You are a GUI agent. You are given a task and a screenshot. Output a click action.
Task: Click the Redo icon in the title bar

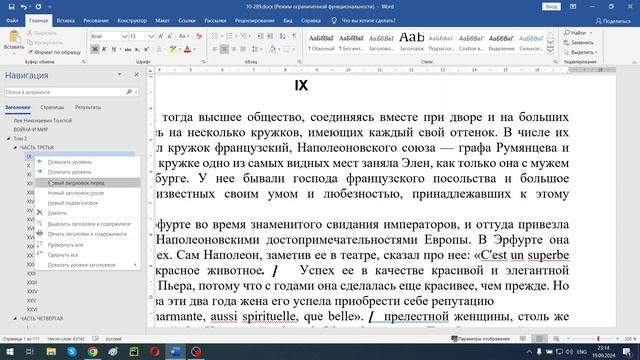[x=38, y=7]
